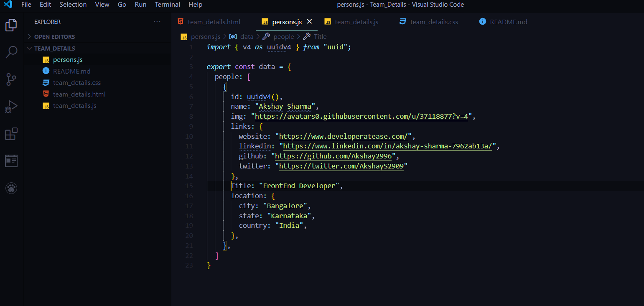
Task: Click the panel icon above the paw icon
Action: coord(11,161)
